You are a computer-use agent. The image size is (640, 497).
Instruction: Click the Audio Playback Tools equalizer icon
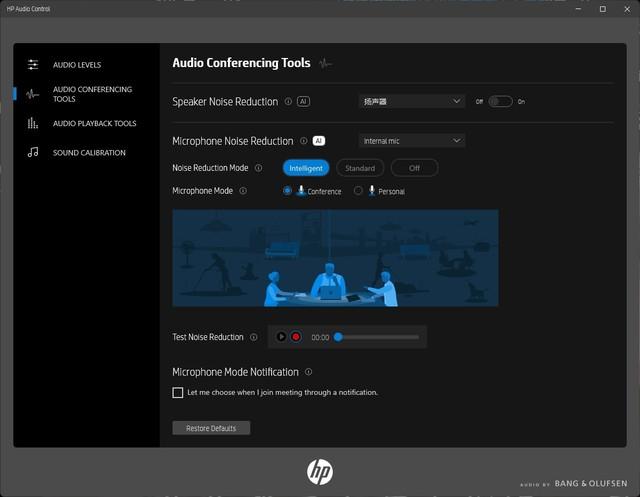[33, 123]
